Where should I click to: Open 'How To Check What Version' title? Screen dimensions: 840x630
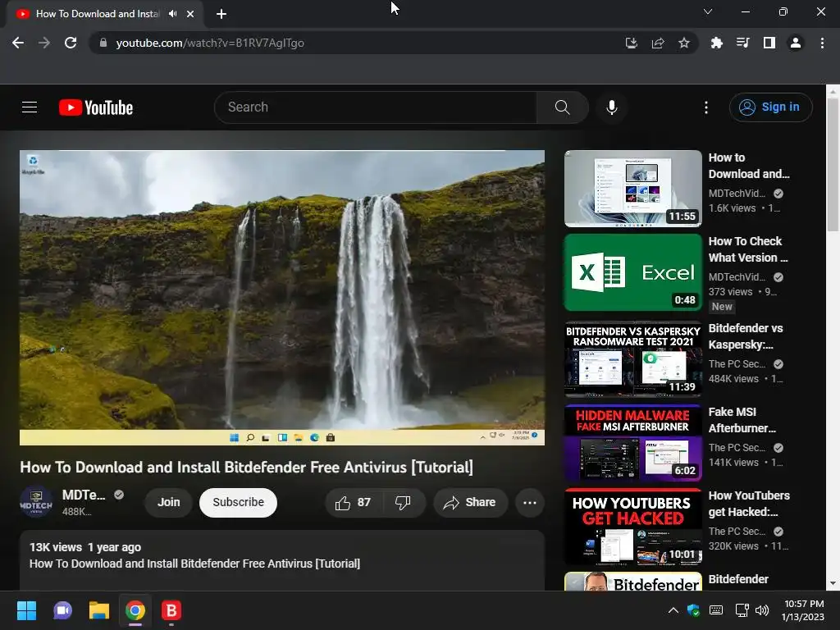click(x=748, y=249)
